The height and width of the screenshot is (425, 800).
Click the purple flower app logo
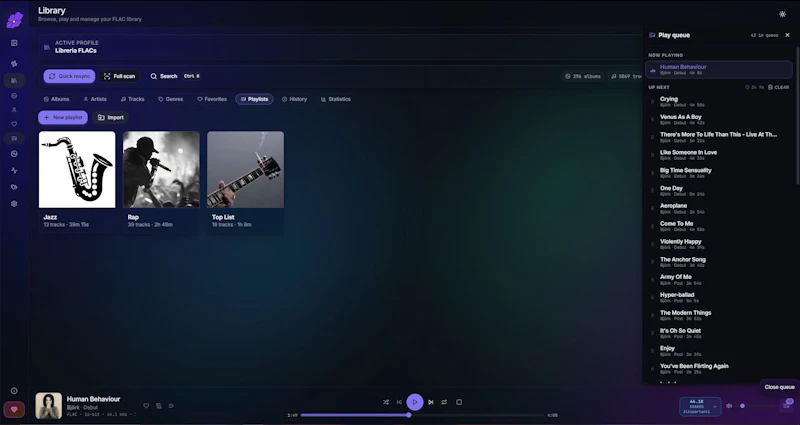click(14, 20)
